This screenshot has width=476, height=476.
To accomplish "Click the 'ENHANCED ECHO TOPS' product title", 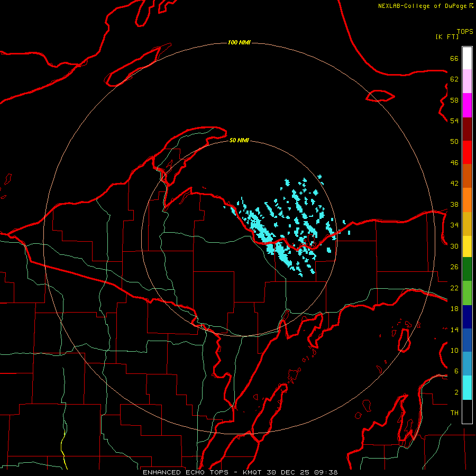I will click(x=186, y=472).
